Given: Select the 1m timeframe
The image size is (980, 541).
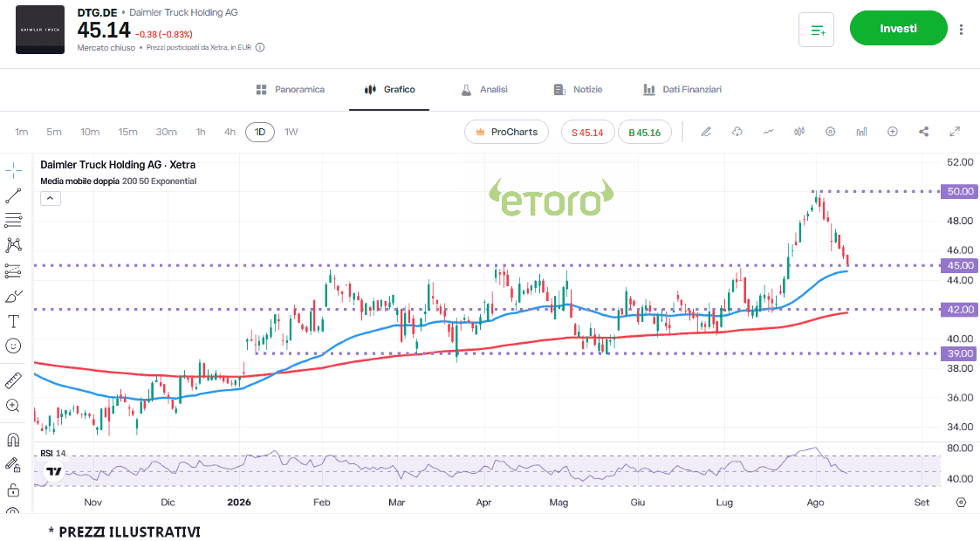Looking at the screenshot, I should tap(22, 132).
